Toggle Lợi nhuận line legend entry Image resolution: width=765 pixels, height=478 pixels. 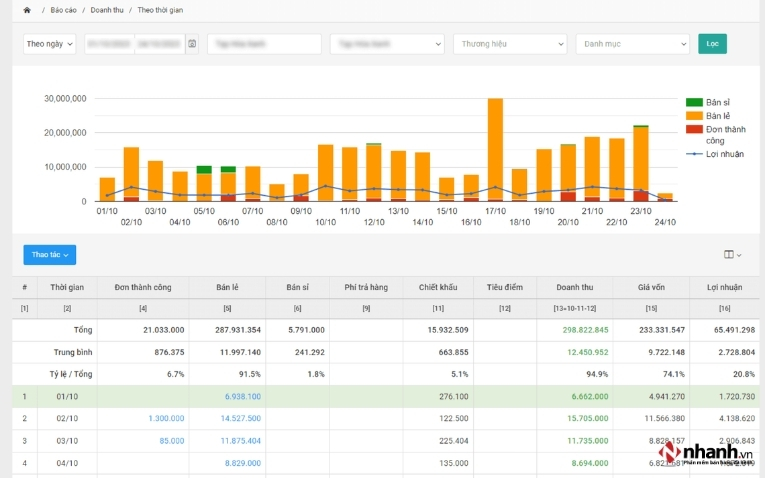pyautogui.click(x=715, y=154)
